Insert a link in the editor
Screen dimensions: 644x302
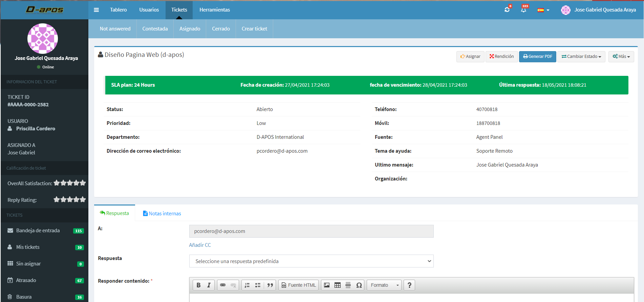pos(223,285)
